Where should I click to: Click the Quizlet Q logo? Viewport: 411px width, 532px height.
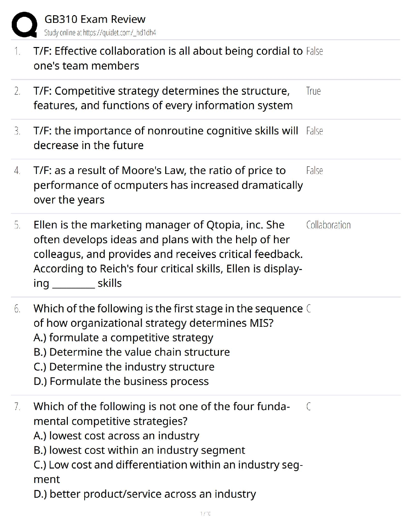click(24, 25)
